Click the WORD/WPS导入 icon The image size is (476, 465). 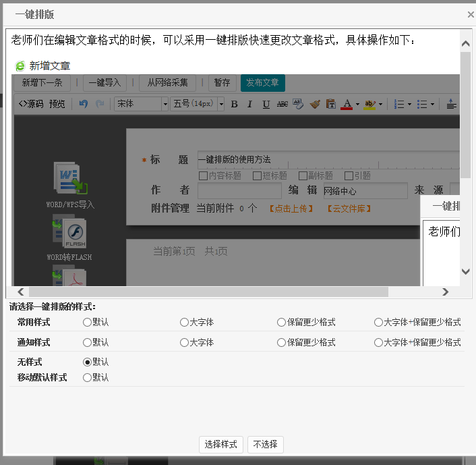pyautogui.click(x=70, y=179)
